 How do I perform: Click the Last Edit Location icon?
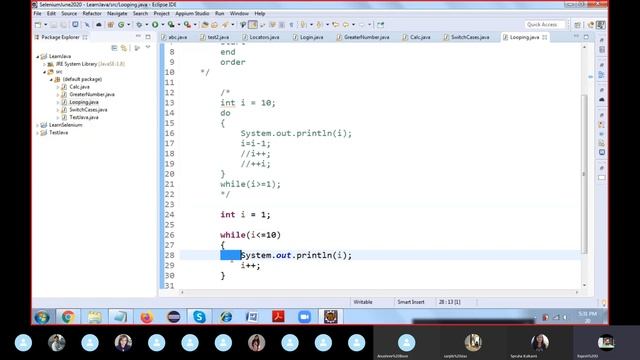coord(336,25)
